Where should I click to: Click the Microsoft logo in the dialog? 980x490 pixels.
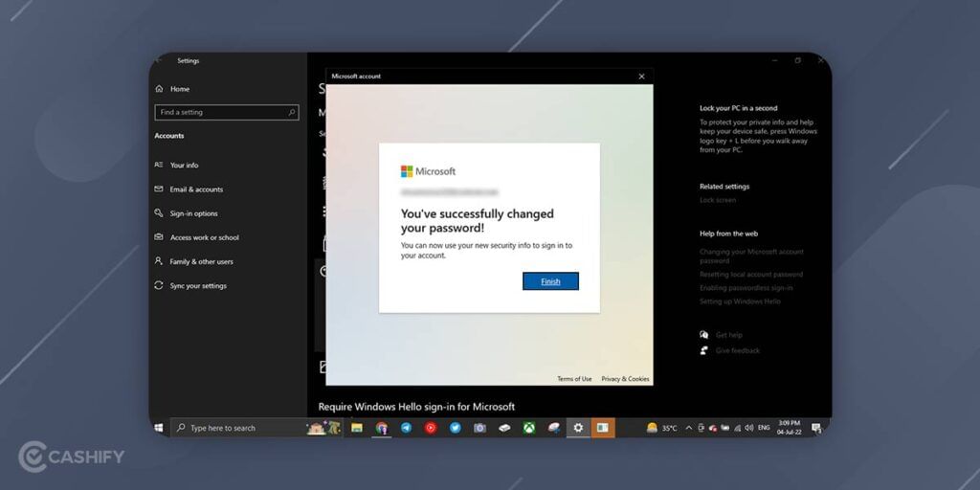pyautogui.click(x=428, y=171)
